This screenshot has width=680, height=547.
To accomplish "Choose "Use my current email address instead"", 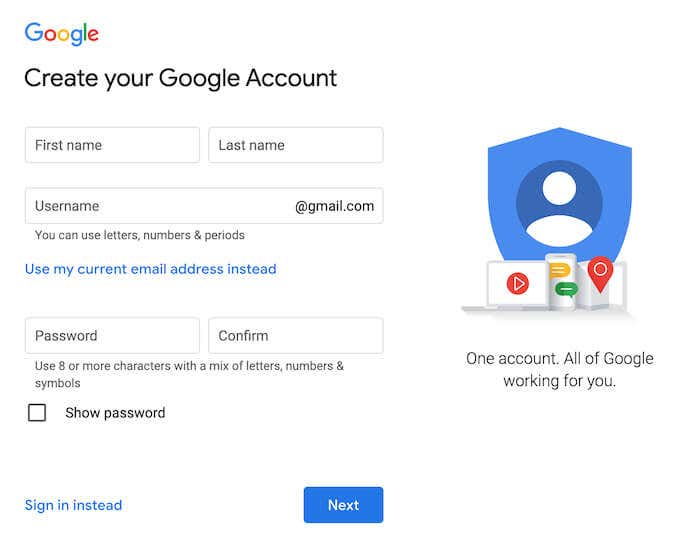I will coord(150,269).
